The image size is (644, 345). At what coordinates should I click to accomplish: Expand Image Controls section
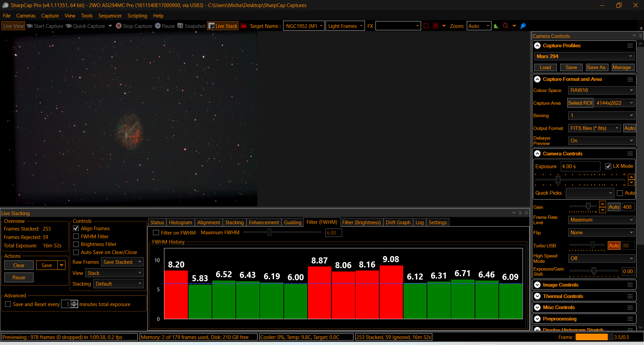coord(537,285)
